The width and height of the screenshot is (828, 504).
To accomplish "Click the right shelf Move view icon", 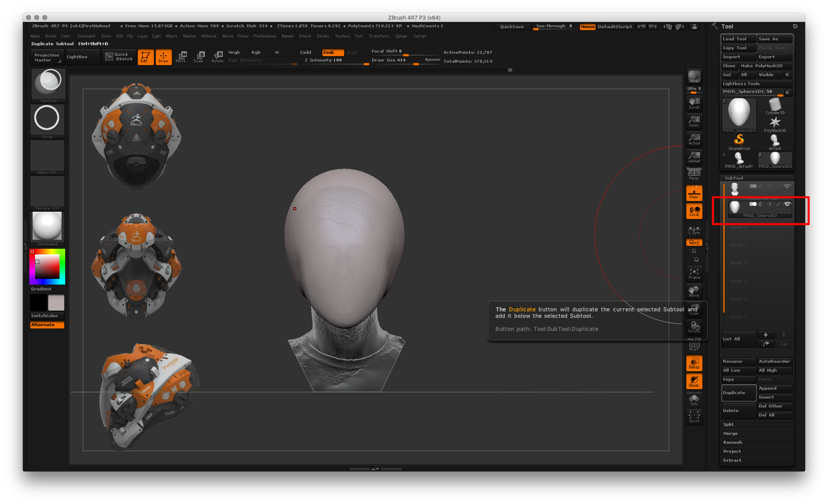I will (694, 291).
